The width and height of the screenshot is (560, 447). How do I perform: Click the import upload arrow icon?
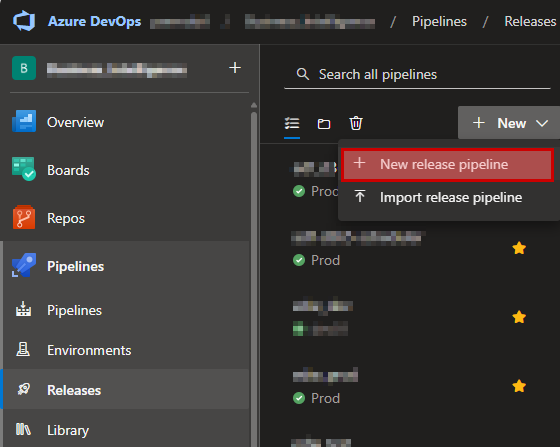click(360, 196)
